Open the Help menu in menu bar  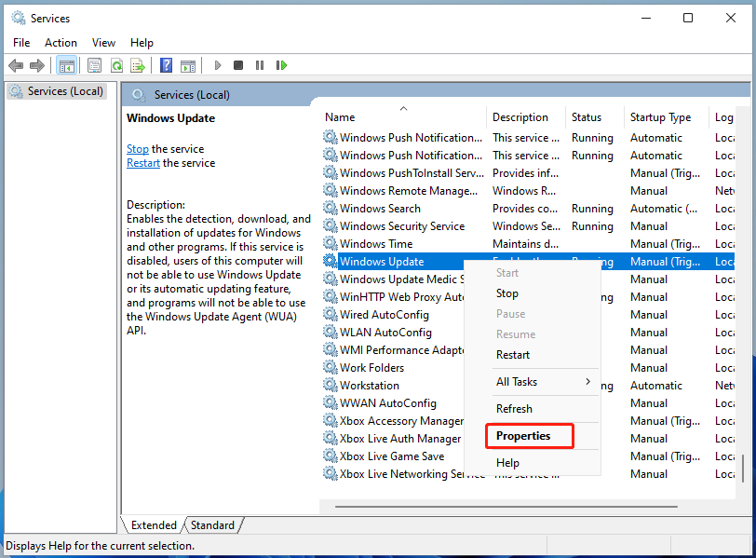pyautogui.click(x=142, y=43)
